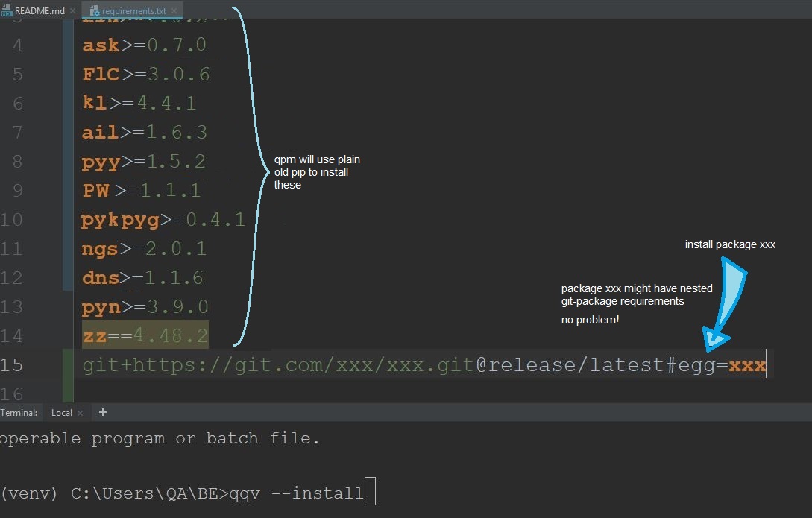The image size is (812, 518).
Task: Click the close icon on README.md tab
Action: pos(72,10)
